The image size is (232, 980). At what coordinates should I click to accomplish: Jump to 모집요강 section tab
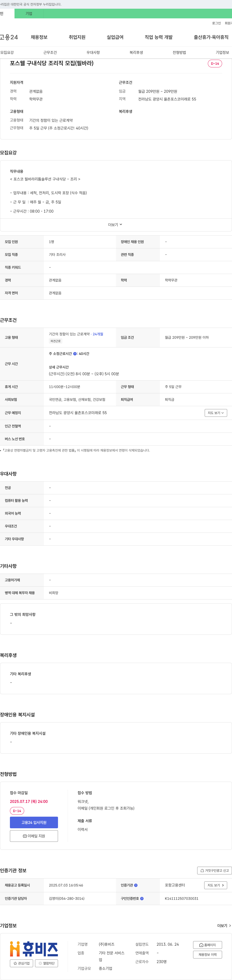7,52
